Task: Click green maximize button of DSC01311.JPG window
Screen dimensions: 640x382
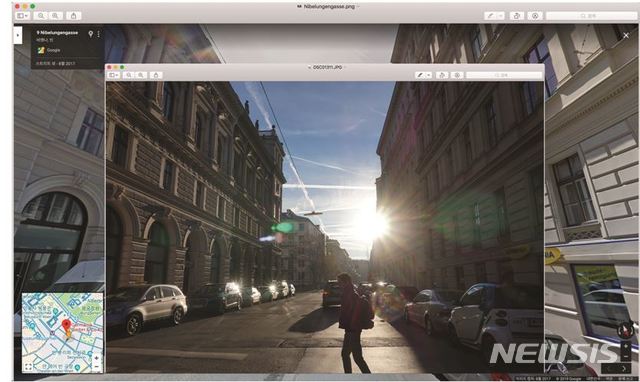Action: coord(122,67)
